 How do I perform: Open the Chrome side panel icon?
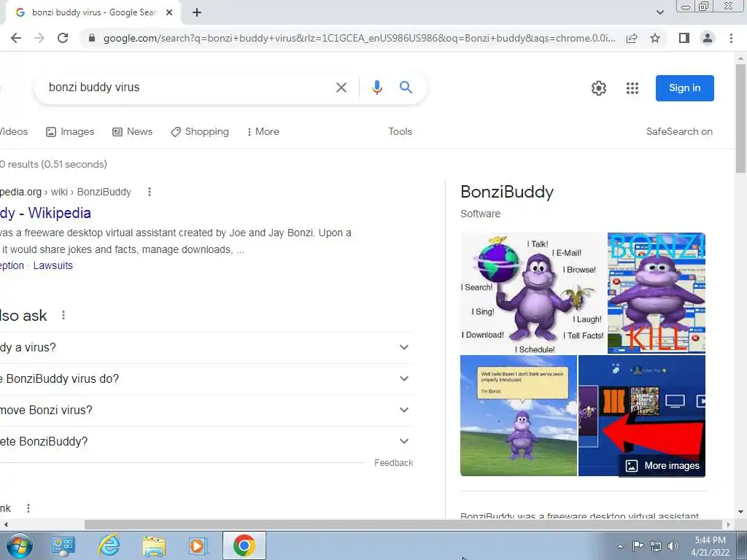(684, 38)
